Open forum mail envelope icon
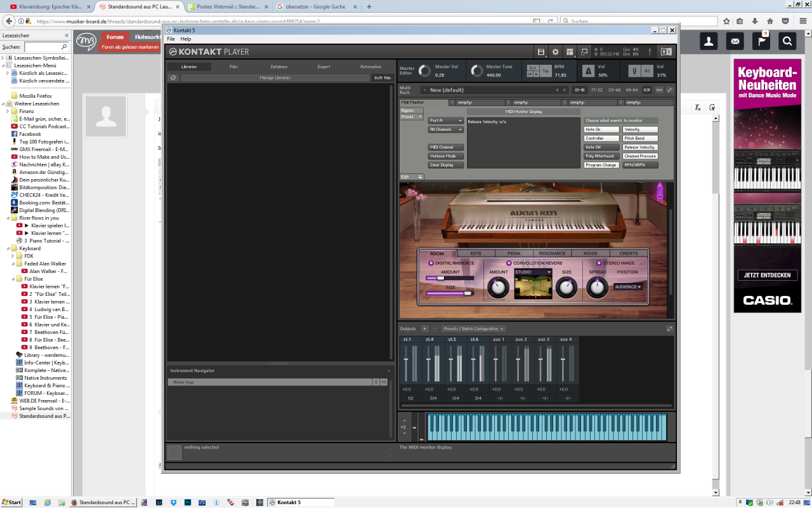812x508 pixels. [735, 41]
